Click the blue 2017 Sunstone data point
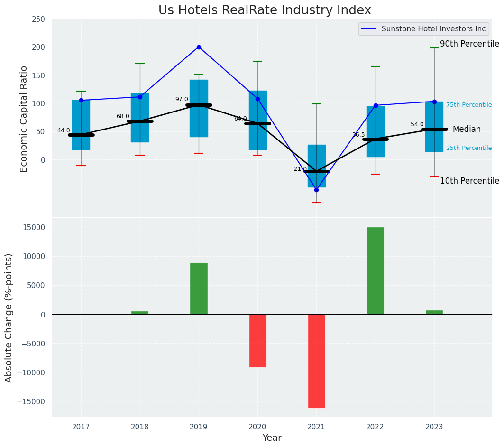 coord(81,100)
